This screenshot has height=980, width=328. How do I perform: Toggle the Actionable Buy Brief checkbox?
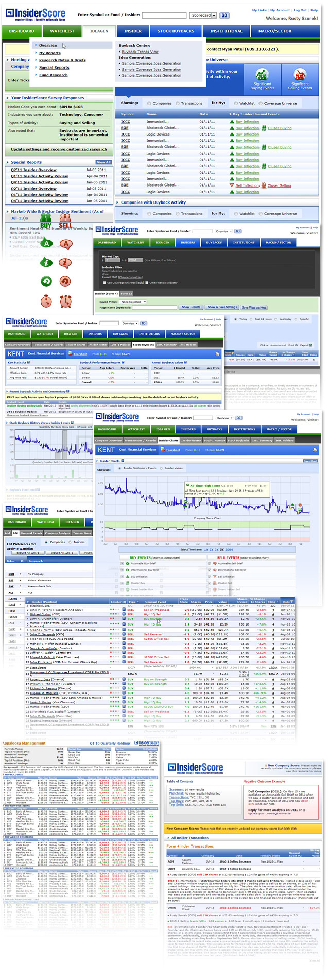click(123, 563)
